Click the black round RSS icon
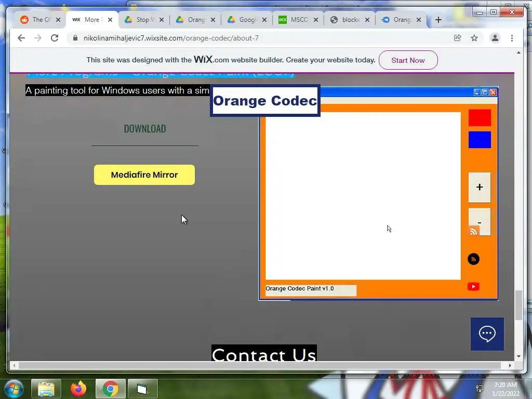 click(474, 259)
